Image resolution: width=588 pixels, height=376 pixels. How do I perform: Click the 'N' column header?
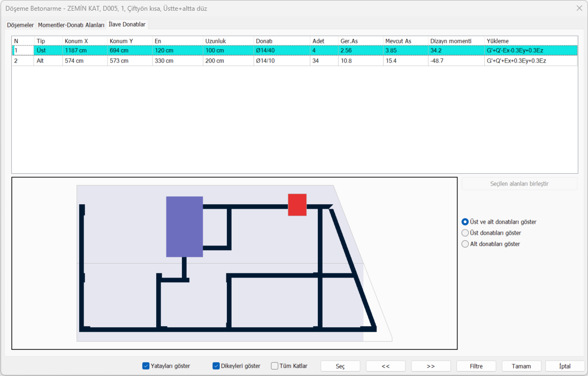[x=23, y=41]
